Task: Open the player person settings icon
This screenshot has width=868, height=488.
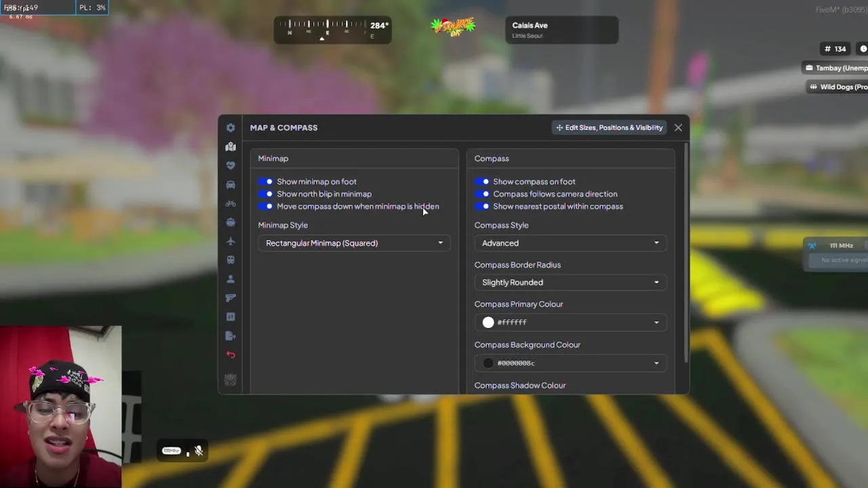Action: [231, 279]
